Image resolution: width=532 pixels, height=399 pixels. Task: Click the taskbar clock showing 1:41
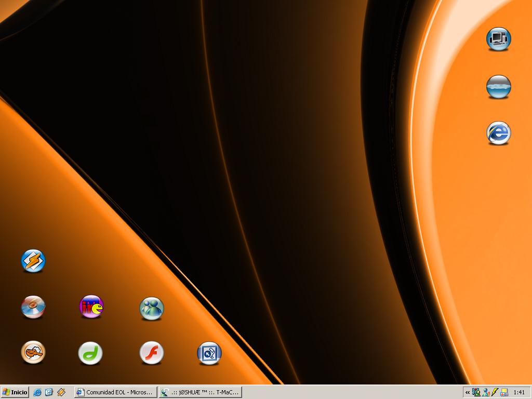click(x=518, y=392)
